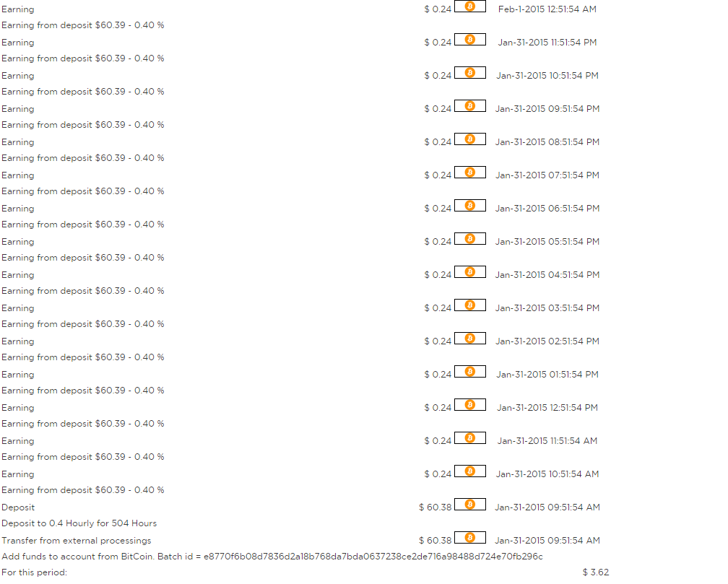
Task: Click Bitcoin icon for Jan-31-2015 12:51:54 PM earning
Action: (470, 405)
